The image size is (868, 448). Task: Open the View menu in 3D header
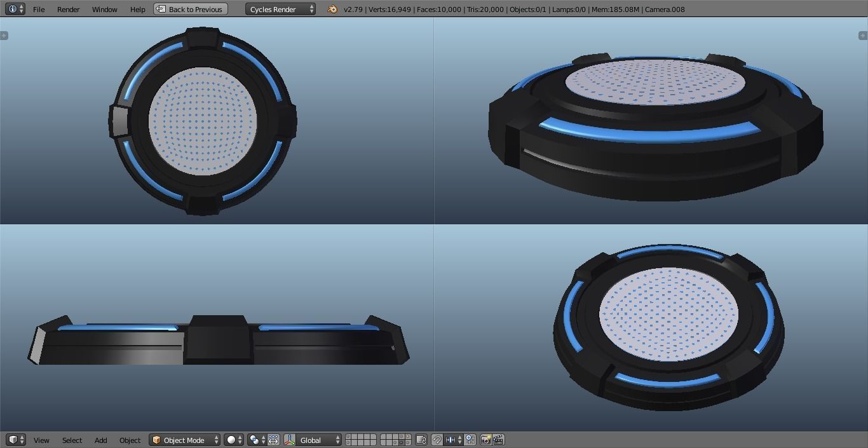click(x=41, y=440)
